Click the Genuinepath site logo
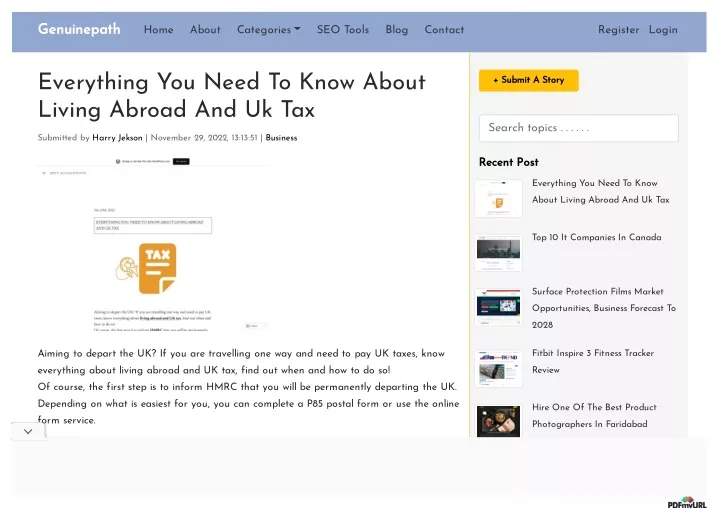 tap(79, 29)
